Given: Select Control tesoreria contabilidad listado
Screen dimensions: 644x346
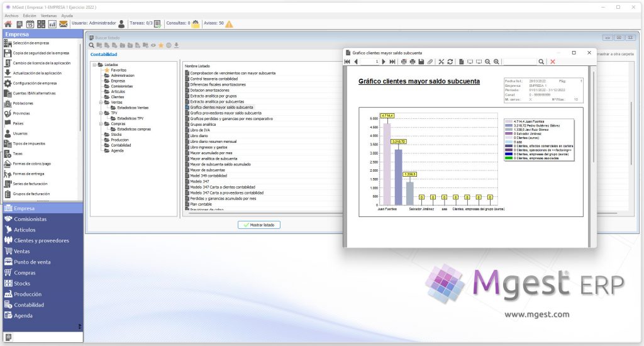Looking at the screenshot, I should (214, 79).
